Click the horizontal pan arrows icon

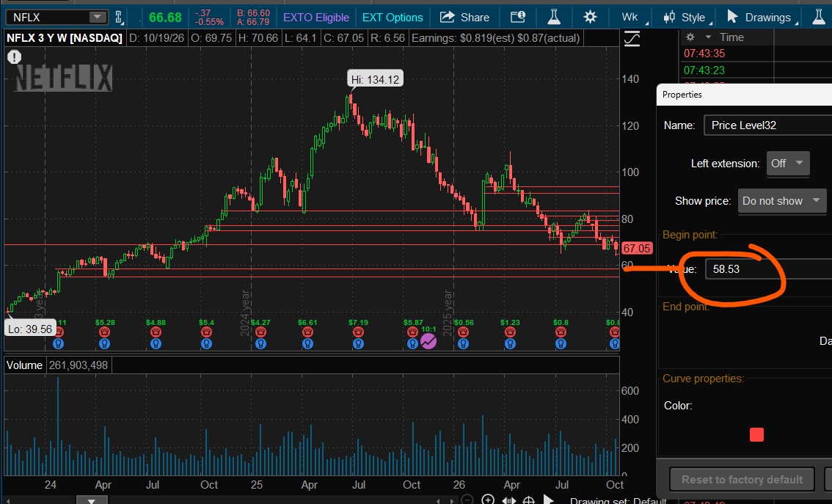(509, 500)
